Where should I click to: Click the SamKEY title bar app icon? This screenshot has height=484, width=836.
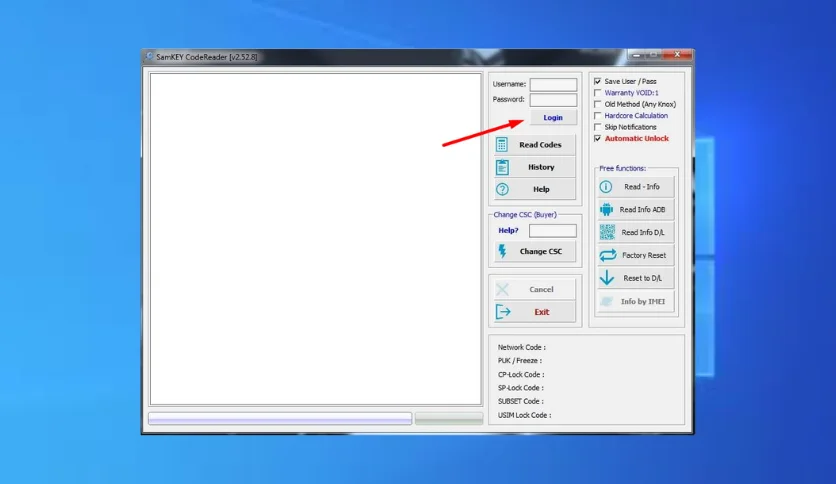(149, 57)
